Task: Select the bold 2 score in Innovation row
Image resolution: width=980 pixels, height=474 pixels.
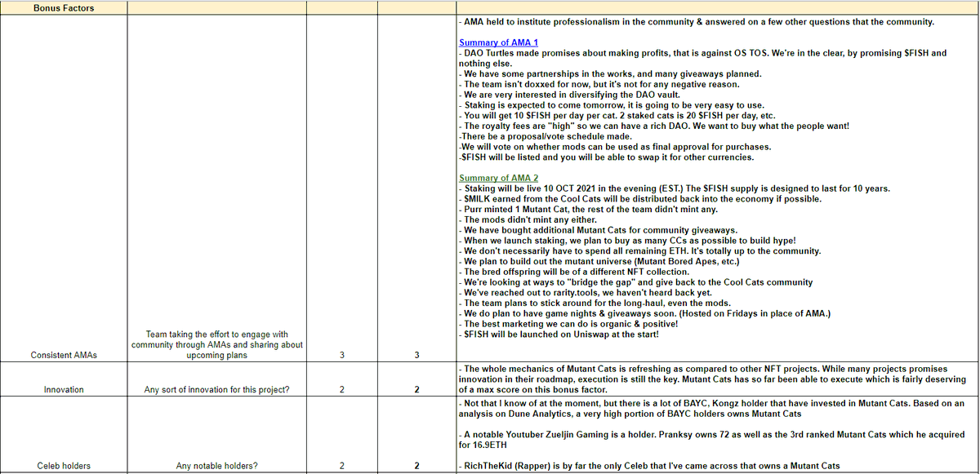Action: [x=416, y=390]
